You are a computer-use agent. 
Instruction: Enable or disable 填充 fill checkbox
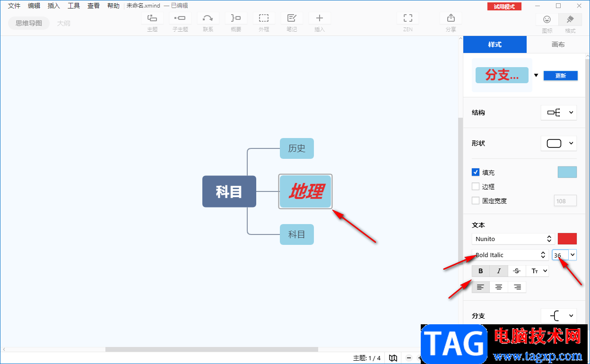(476, 173)
